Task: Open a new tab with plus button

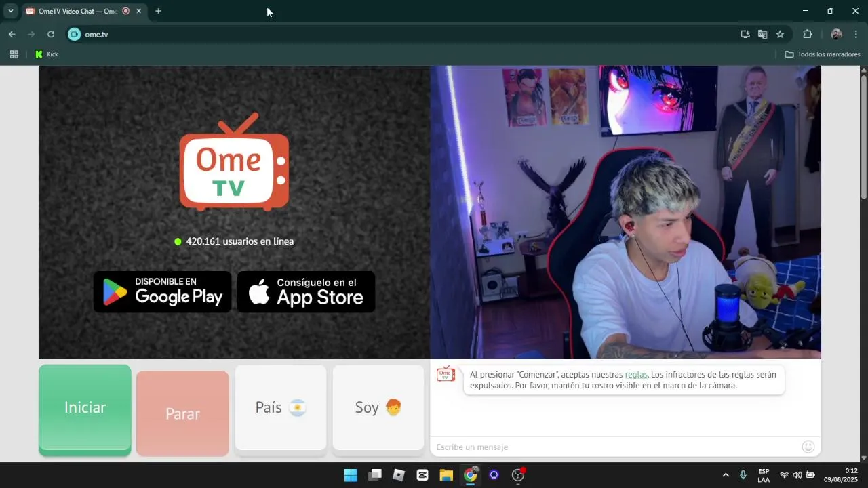Action: pos(158,11)
